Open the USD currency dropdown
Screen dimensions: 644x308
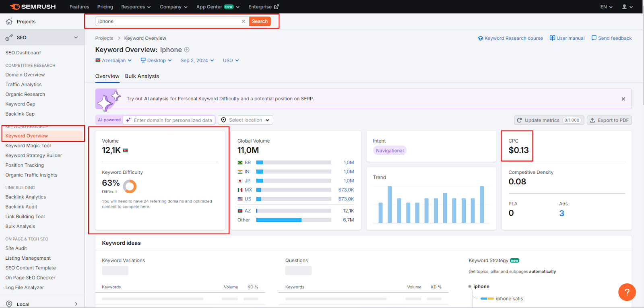[x=231, y=60]
